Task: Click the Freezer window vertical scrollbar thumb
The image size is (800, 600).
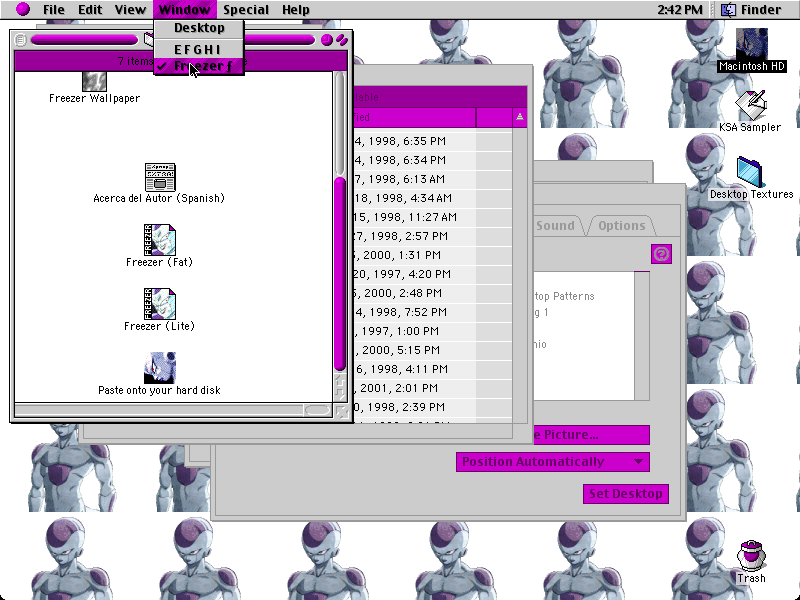Action: click(x=340, y=273)
